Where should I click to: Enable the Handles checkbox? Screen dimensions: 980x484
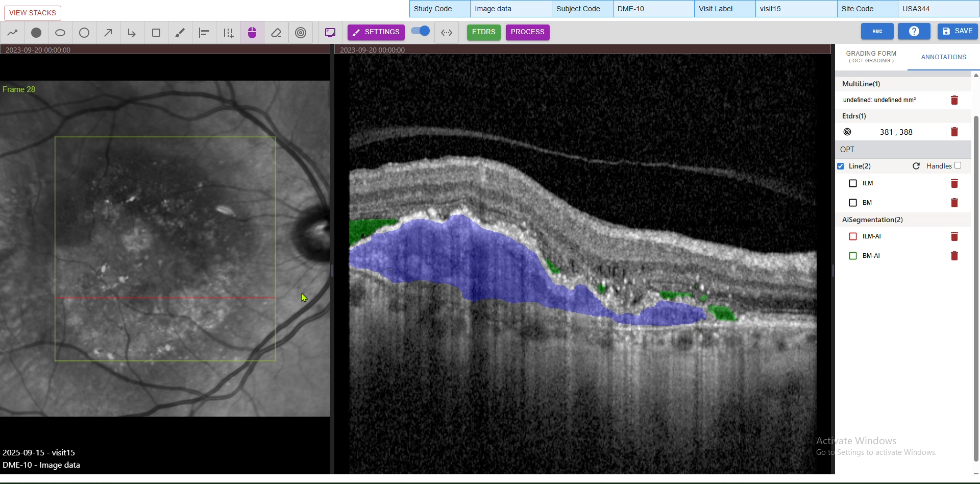point(958,165)
